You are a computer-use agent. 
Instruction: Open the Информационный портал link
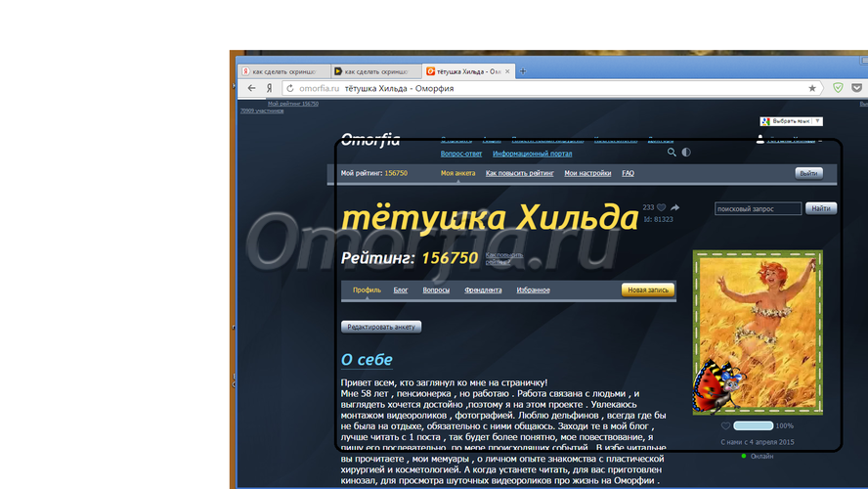pos(532,154)
